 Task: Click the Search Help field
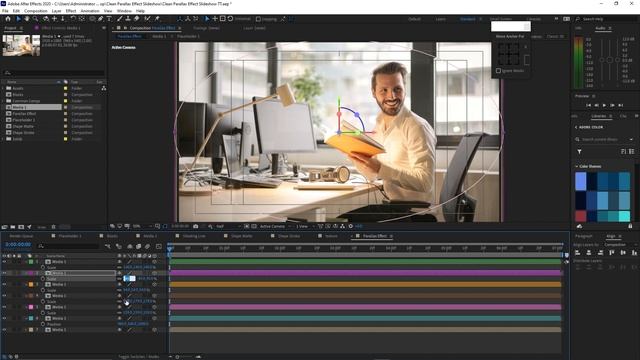click(607, 19)
